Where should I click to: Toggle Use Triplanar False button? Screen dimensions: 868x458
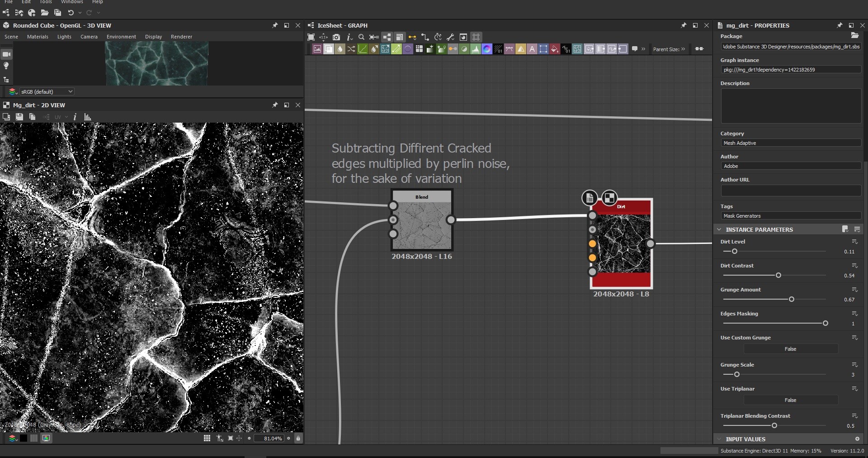pos(790,400)
